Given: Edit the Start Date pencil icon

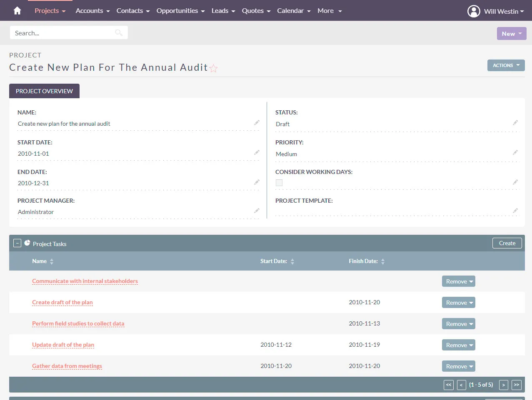Looking at the screenshot, I should [x=257, y=153].
